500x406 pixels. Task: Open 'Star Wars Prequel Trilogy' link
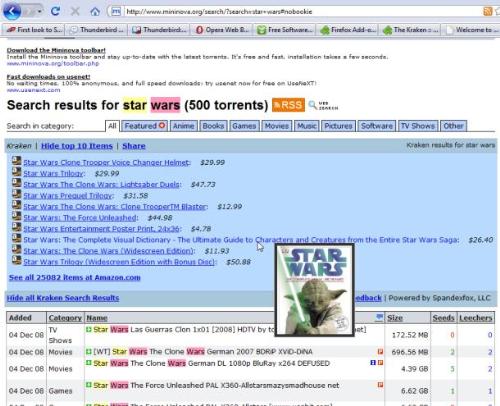coord(68,196)
